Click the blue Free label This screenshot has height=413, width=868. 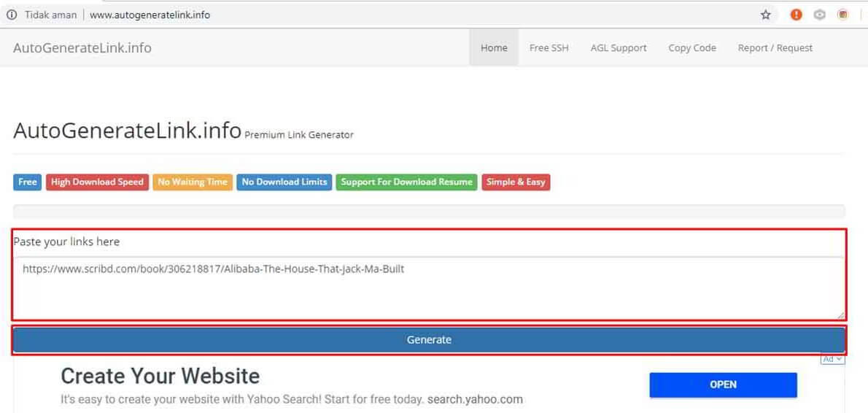[27, 182]
